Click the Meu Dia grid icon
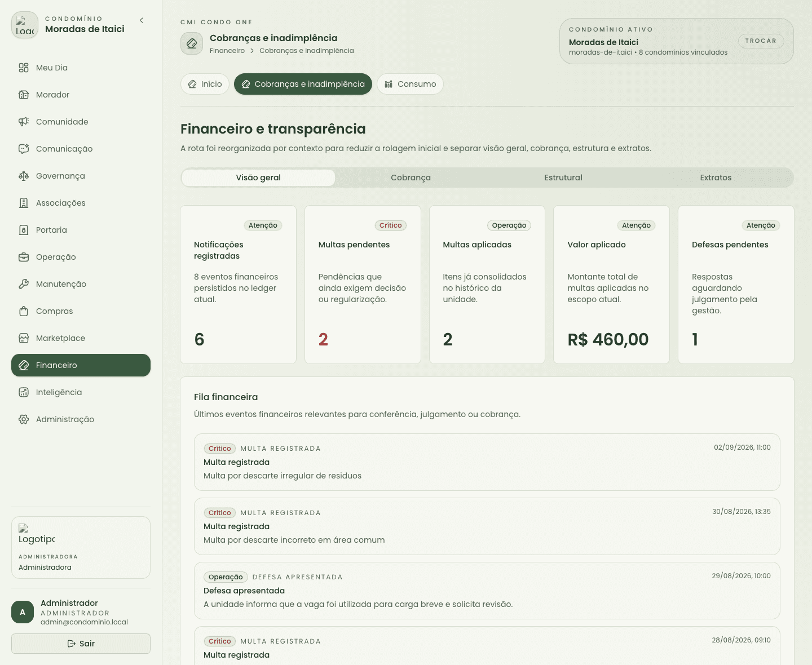The height and width of the screenshot is (665, 812). [x=24, y=68]
